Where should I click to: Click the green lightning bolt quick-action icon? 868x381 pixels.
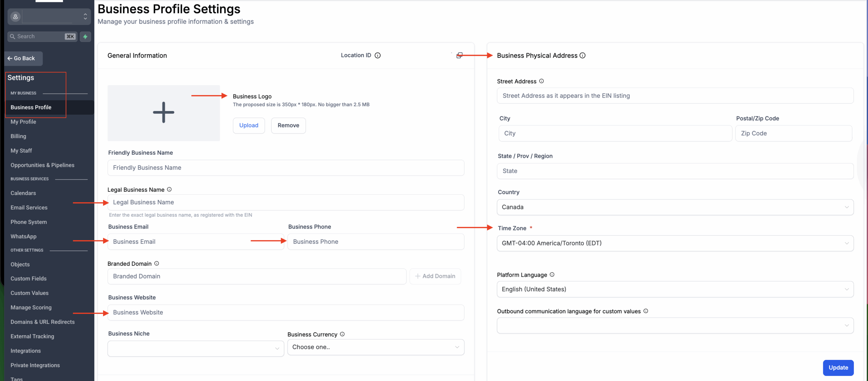(85, 37)
